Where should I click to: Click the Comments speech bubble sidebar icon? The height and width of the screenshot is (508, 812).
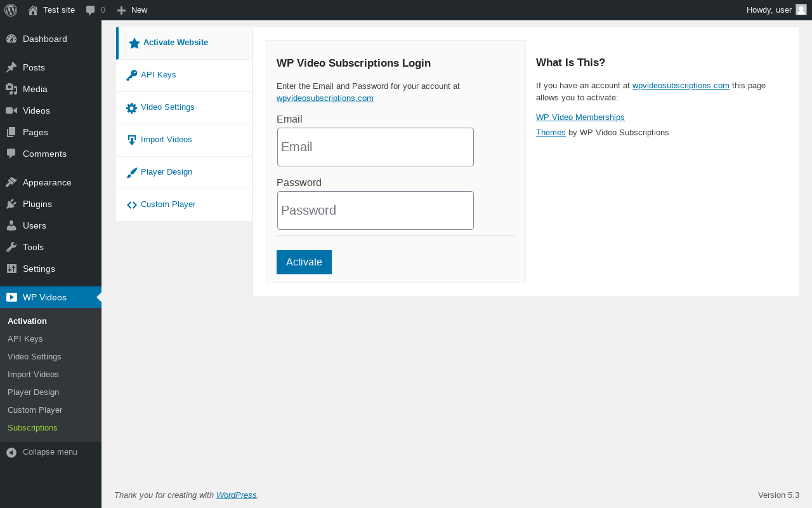(11, 154)
